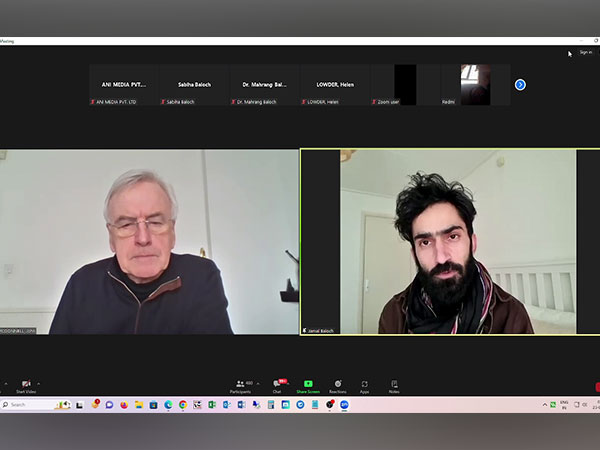Start video in Zoom controls
This screenshot has width=600, height=450.
tap(26, 386)
